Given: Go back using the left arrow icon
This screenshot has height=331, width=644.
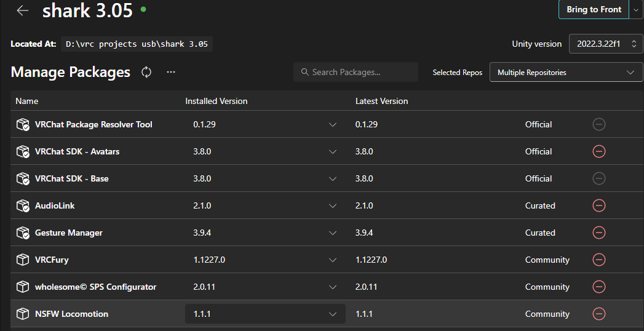Looking at the screenshot, I should point(23,10).
